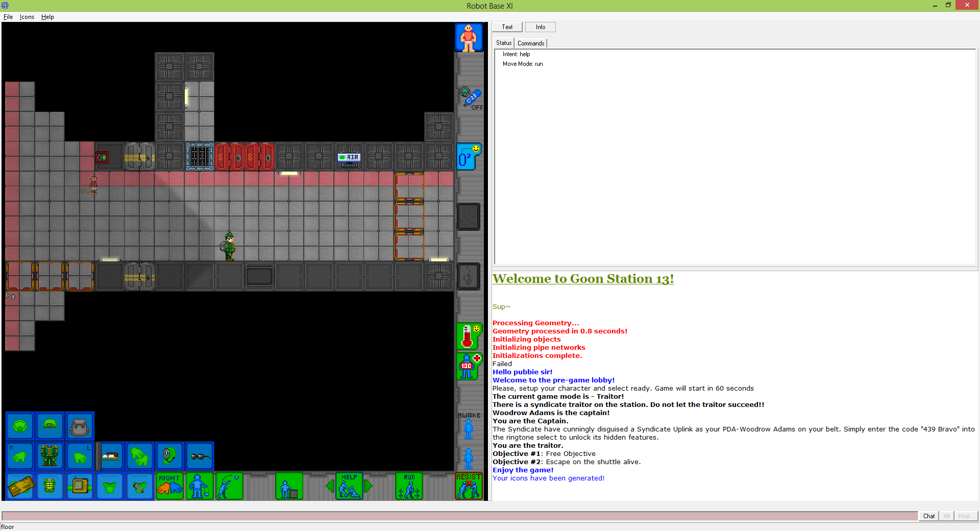This screenshot has width=980, height=531.
Task: Click the 'Intent: help' status line
Action: [x=516, y=54]
